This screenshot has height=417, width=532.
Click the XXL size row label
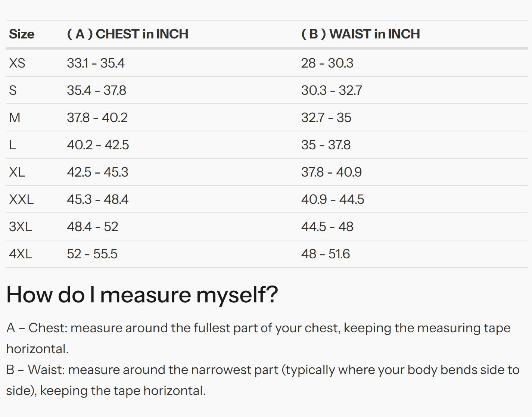coord(21,199)
